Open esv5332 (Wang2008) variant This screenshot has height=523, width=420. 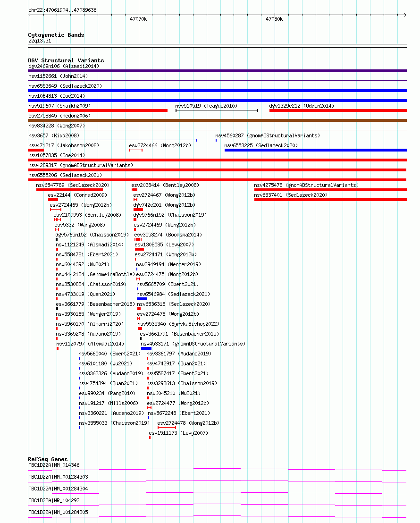80,225
